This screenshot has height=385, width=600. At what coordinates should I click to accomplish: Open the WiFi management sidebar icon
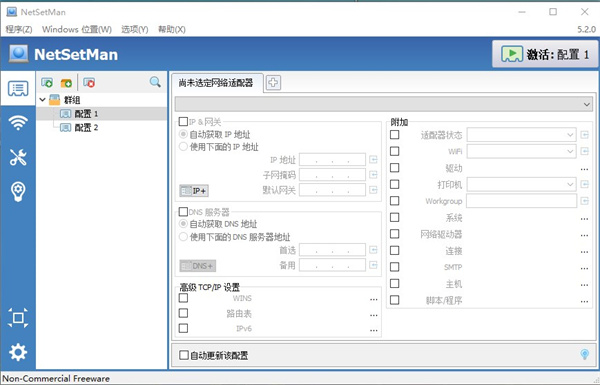[18, 122]
